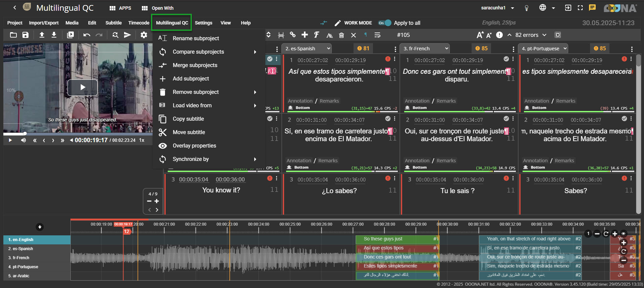
Task: Click the WORK MODE button
Action: 354,23
